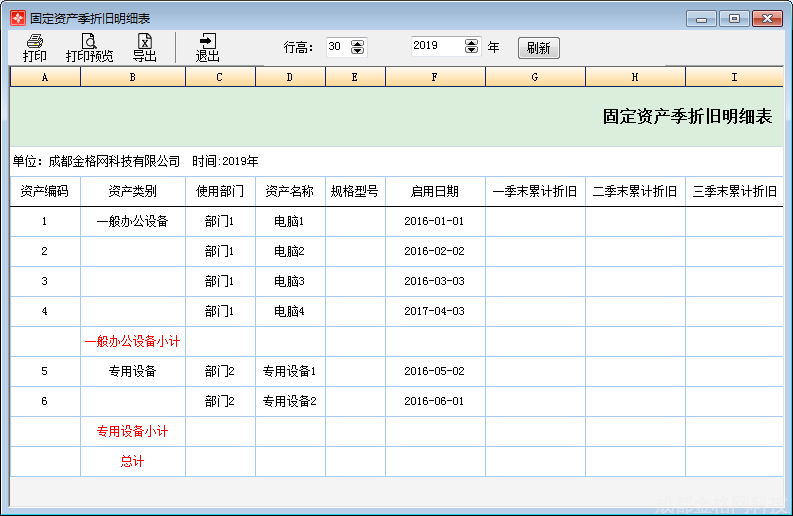Click the year 2019 input field

(435, 46)
